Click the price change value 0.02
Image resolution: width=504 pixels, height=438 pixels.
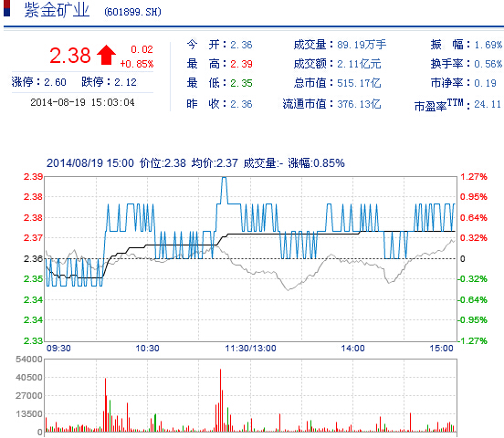(142, 49)
